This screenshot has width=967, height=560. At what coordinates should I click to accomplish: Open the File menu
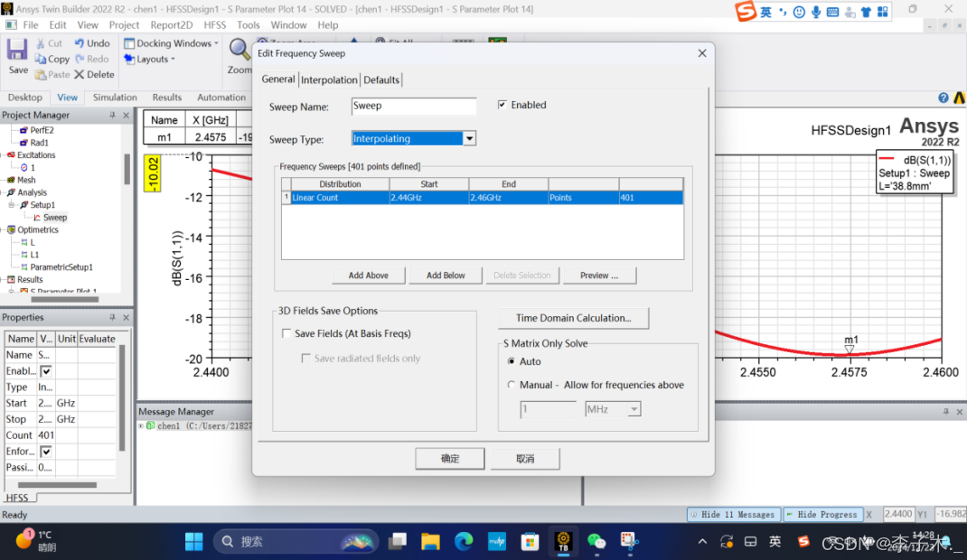tap(30, 25)
